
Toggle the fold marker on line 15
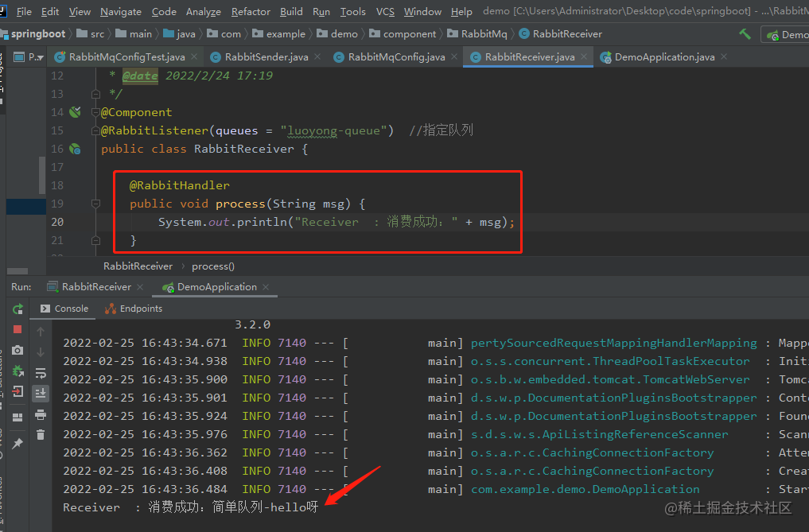pos(95,130)
